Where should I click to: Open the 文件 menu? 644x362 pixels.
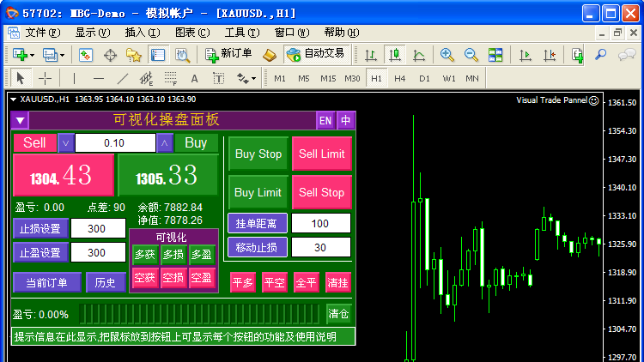coord(43,33)
